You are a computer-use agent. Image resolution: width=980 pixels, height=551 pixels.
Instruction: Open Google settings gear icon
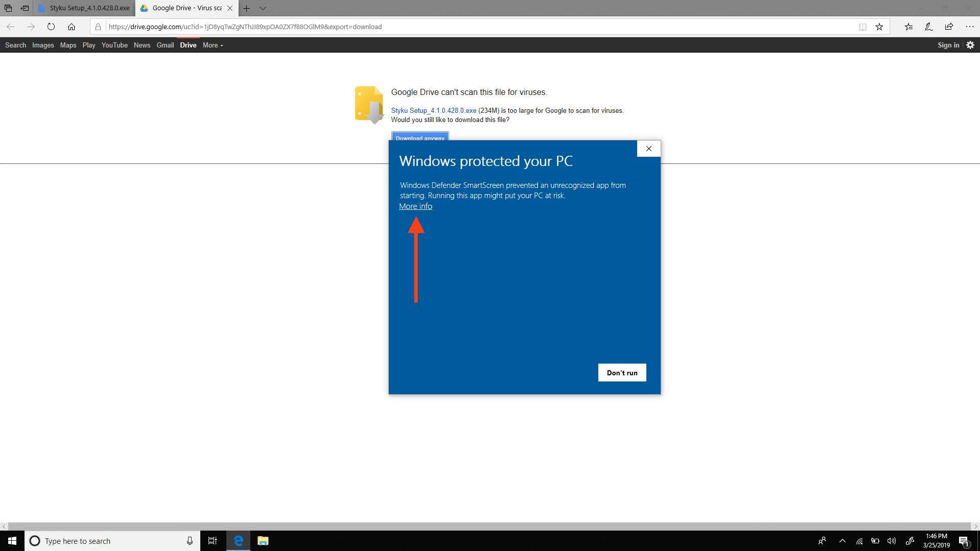point(970,45)
